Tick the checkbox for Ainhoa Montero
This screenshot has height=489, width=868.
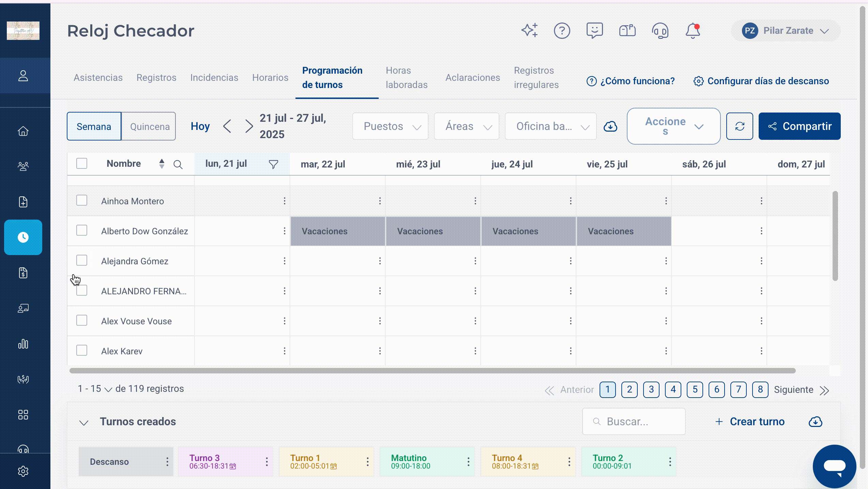tap(82, 201)
